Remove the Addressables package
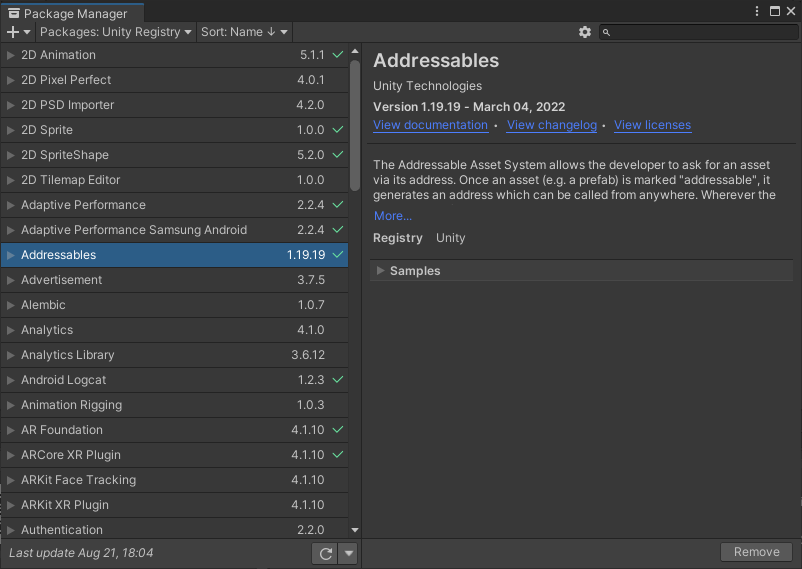The image size is (802, 569). (x=756, y=552)
